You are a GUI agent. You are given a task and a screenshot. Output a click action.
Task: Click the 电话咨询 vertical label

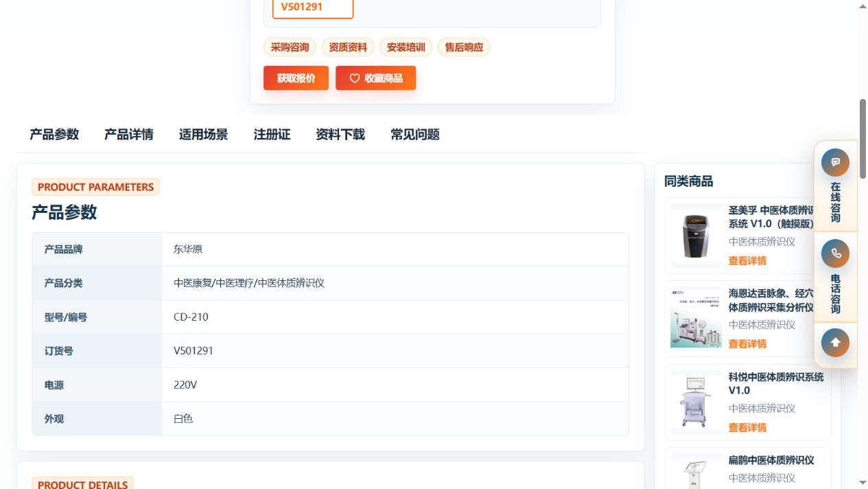click(x=835, y=294)
